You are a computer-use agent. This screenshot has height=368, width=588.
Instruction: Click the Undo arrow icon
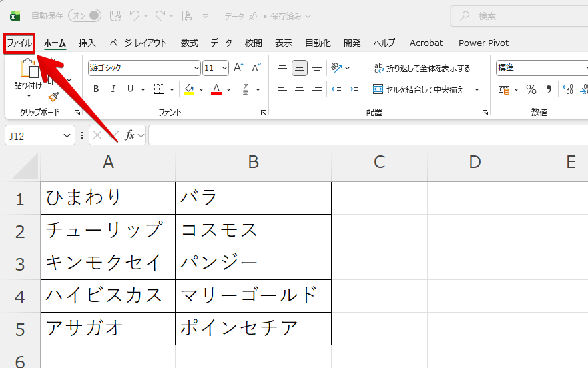tap(135, 15)
